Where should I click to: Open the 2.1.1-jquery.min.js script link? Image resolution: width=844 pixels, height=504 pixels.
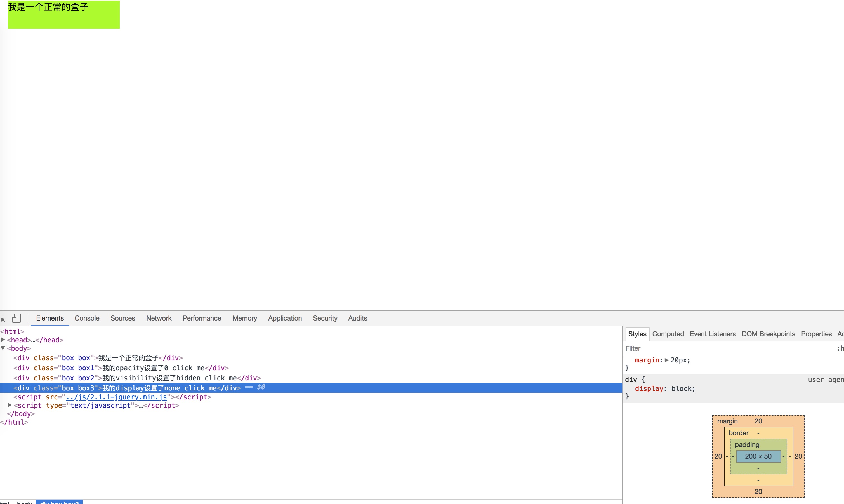coord(116,397)
